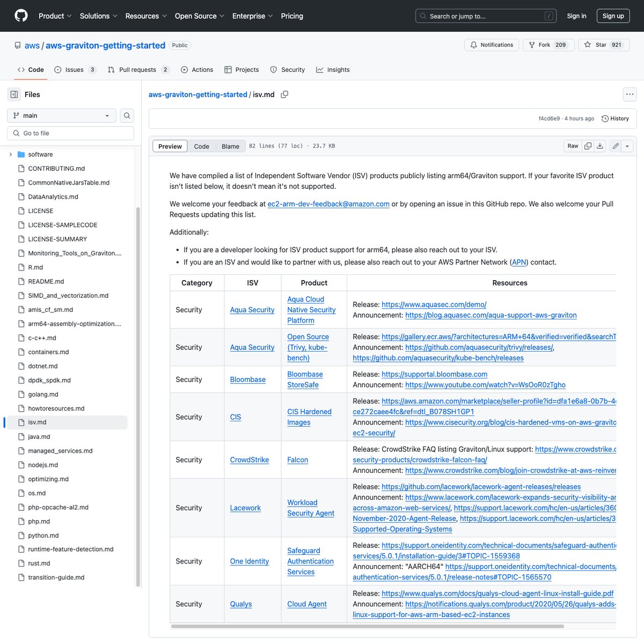
Task: Search files using the magnifier button
Action: click(x=127, y=115)
